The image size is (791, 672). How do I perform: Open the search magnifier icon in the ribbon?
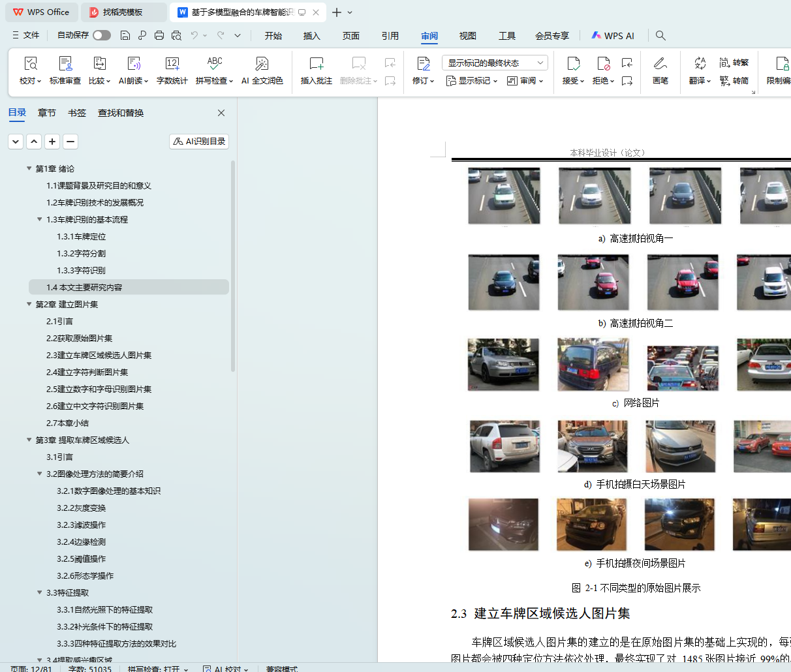point(660,35)
